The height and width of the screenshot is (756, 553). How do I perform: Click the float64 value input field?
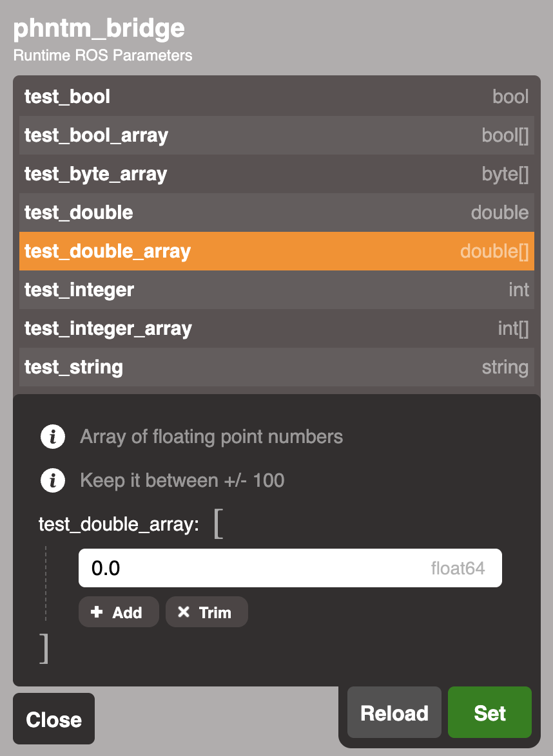(290, 567)
